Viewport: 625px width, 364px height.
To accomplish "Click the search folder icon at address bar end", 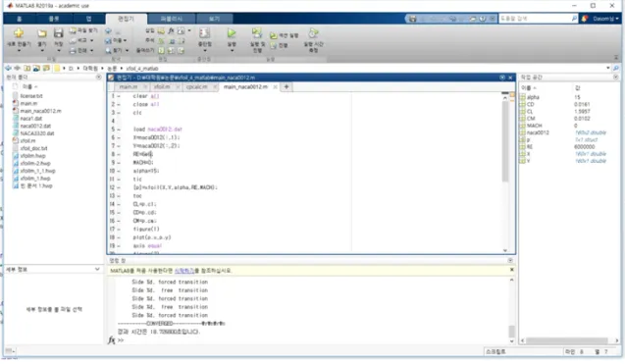I will point(616,68).
